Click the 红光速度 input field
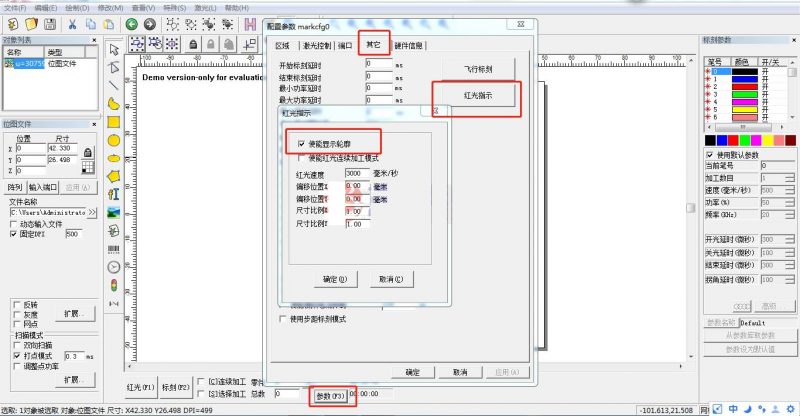 point(357,174)
